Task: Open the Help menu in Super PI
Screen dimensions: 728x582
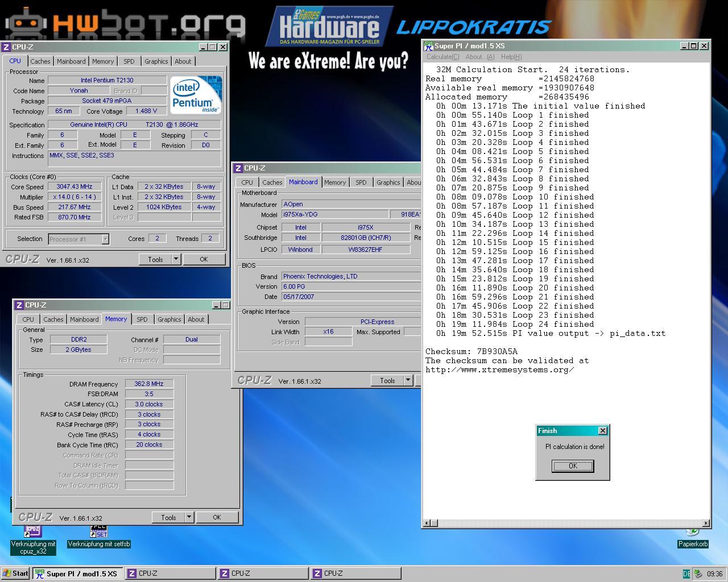Action: [x=511, y=57]
